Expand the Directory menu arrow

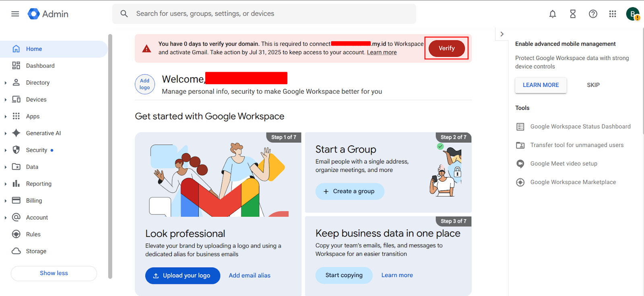point(6,83)
